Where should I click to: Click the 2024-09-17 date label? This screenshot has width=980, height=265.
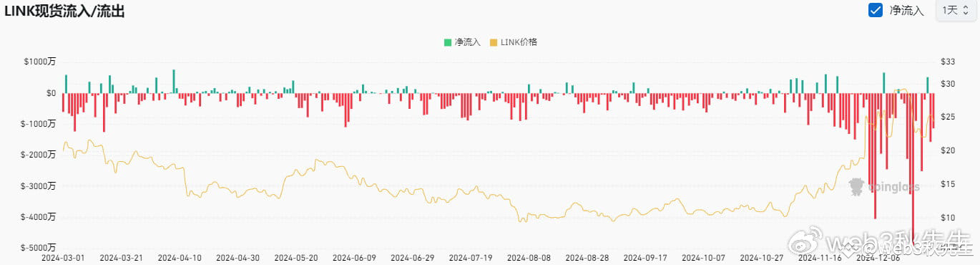pyautogui.click(x=646, y=257)
